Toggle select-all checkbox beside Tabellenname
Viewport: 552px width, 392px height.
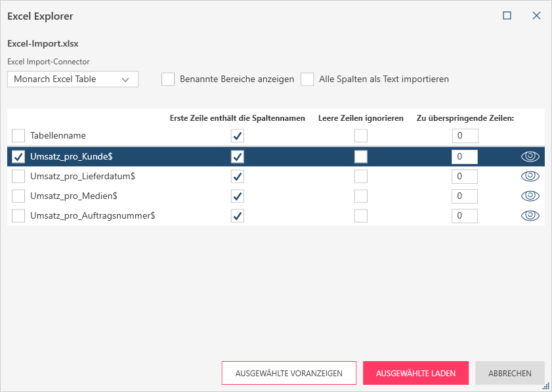click(18, 136)
